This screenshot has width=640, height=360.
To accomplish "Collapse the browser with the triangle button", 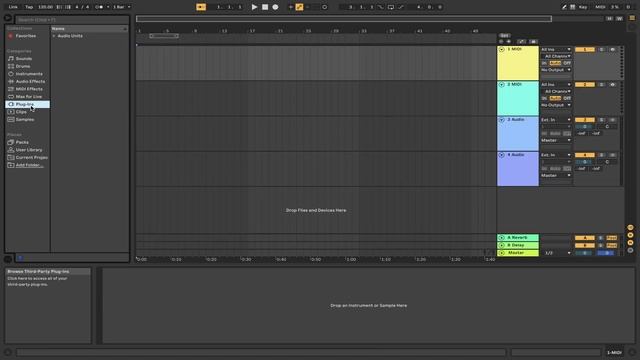I will tap(7, 18).
